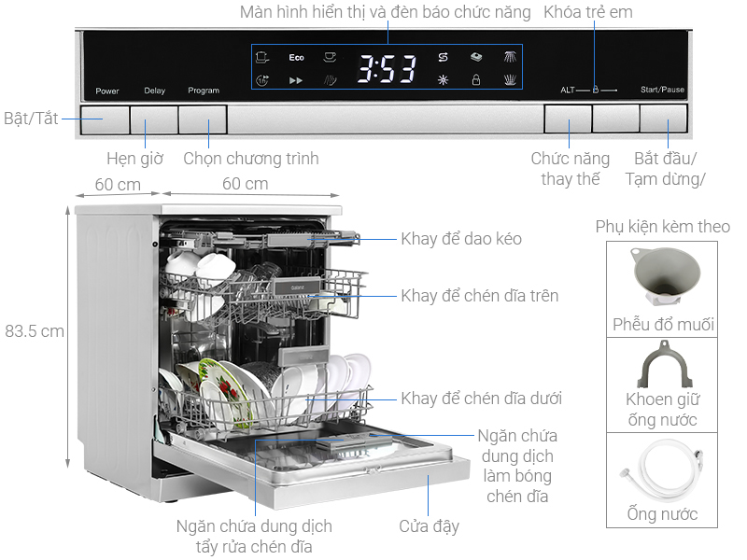This screenshot has height=560, width=747.
Task: Click the cup wash program icon
Action: [329, 58]
